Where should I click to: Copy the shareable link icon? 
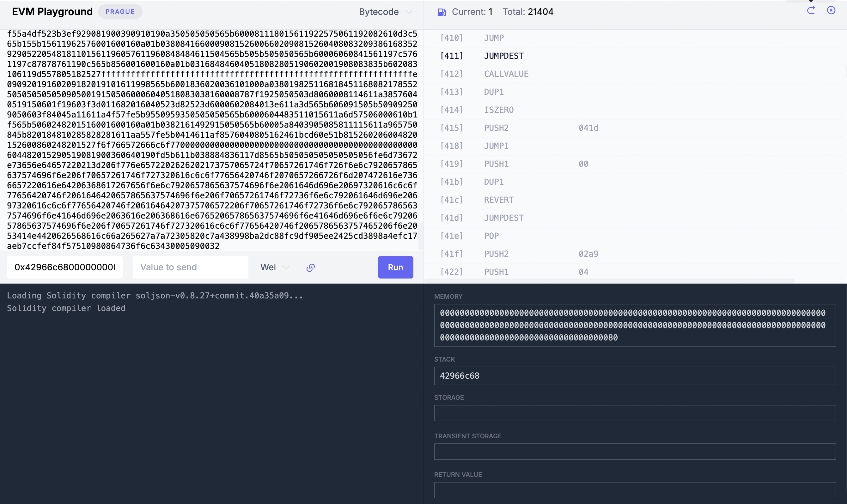pos(310,267)
